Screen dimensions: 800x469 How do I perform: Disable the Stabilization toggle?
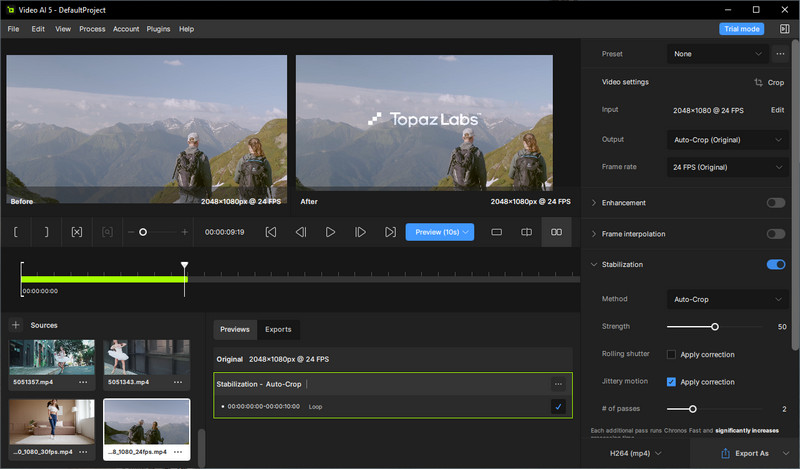click(776, 264)
